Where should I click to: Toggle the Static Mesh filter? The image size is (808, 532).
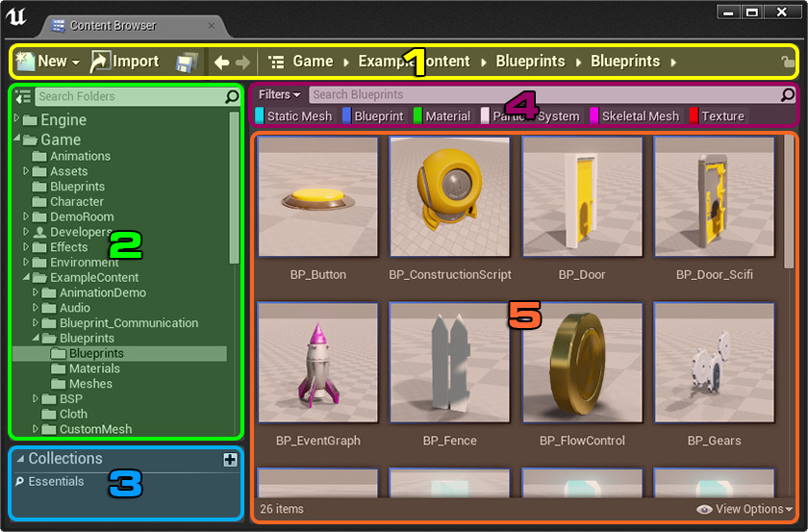293,116
